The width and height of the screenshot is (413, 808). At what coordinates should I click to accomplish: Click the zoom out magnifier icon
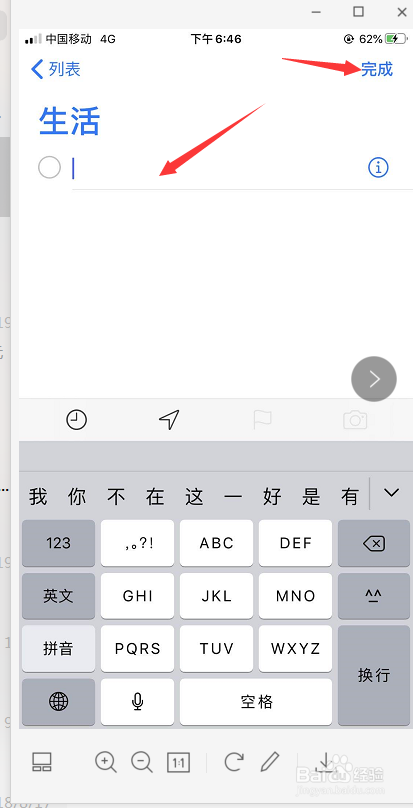pos(142,762)
